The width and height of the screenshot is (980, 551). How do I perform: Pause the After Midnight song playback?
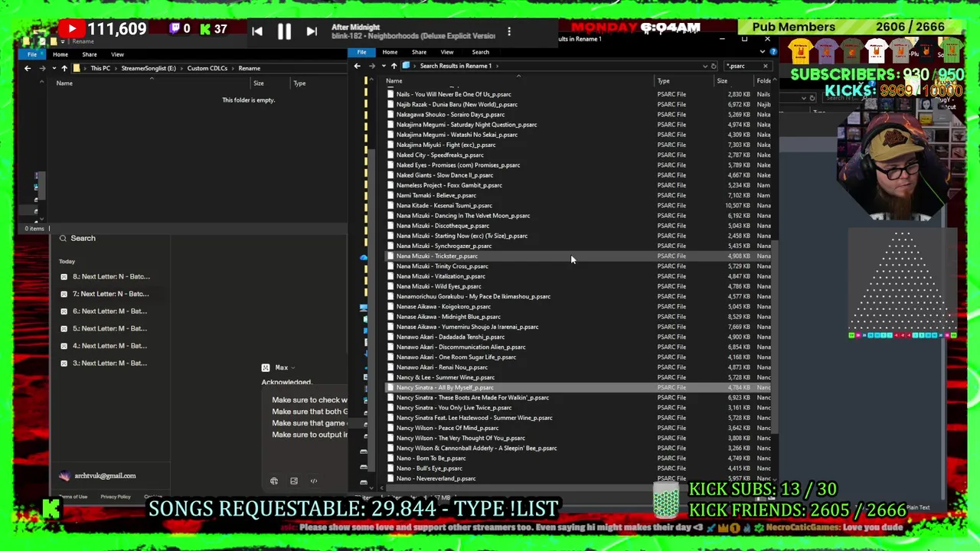coord(284,31)
